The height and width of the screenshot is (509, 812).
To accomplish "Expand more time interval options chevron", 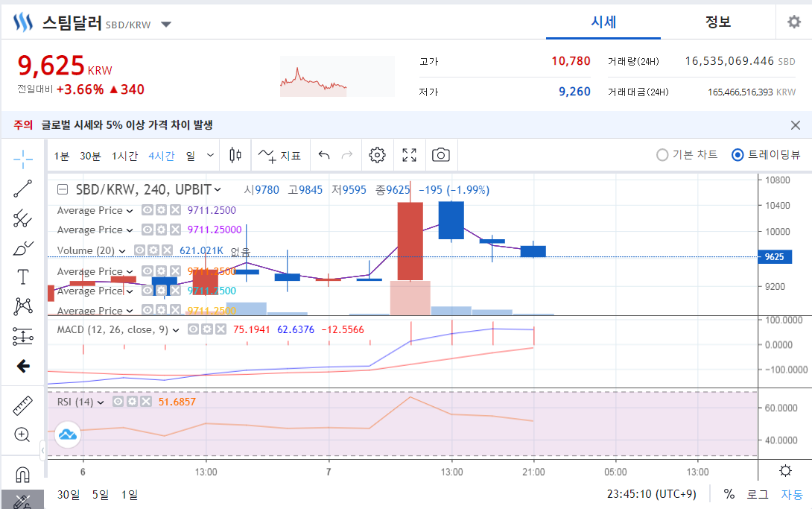I will (210, 155).
